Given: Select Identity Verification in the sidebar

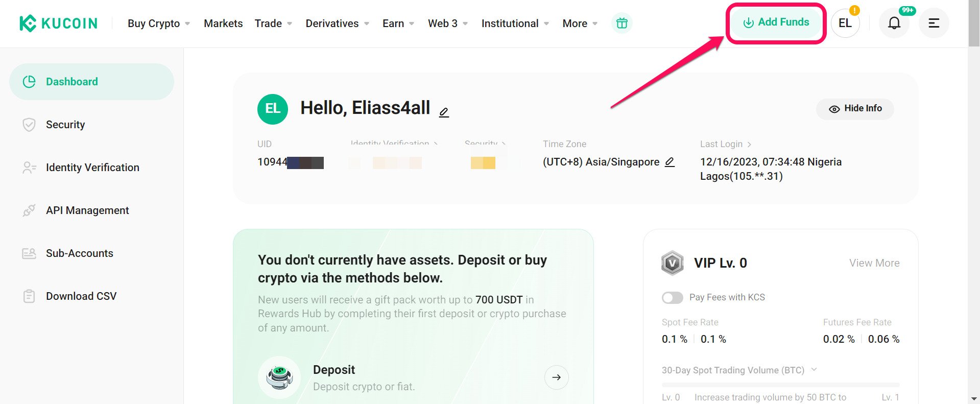Looking at the screenshot, I should coord(91,168).
